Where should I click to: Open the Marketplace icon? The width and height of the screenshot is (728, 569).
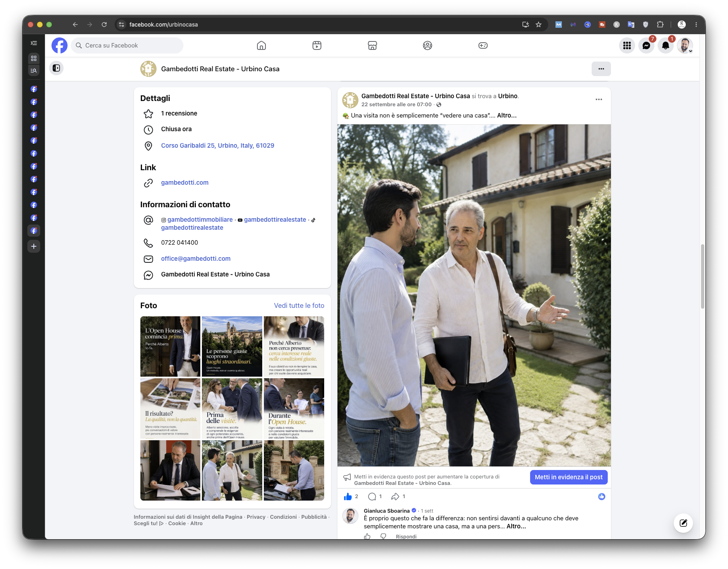click(372, 45)
